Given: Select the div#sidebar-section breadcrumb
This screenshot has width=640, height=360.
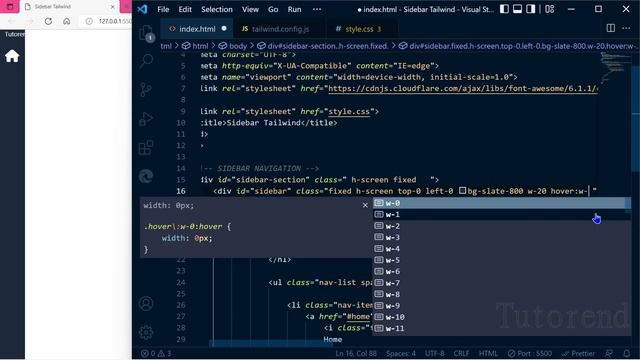Looking at the screenshot, I should pyautogui.click(x=323, y=46).
